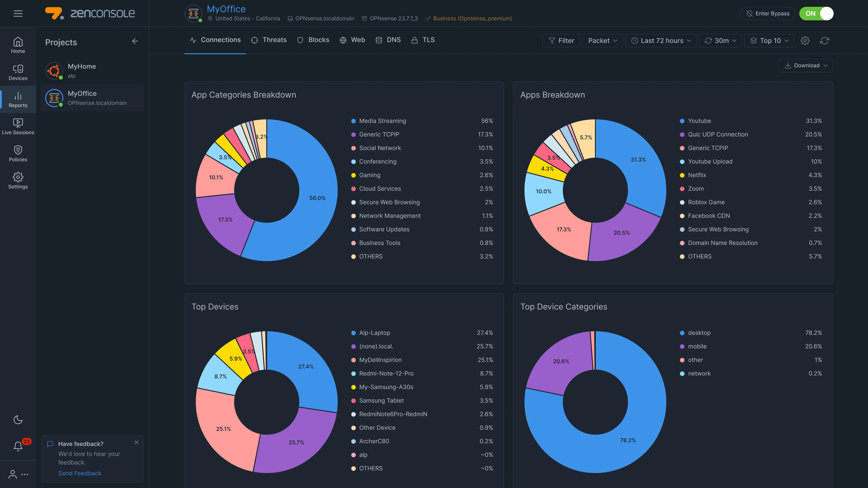Toggle Alp-Laptop legend entry

(422, 333)
